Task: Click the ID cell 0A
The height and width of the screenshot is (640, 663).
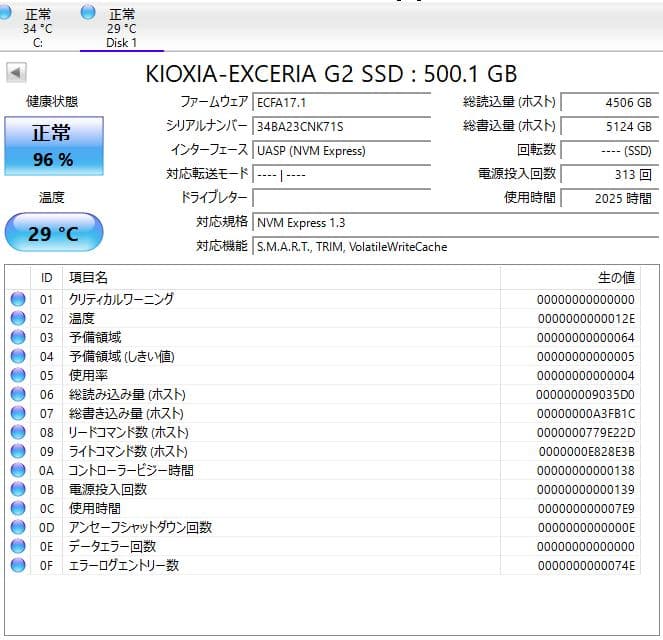Action: (47, 470)
